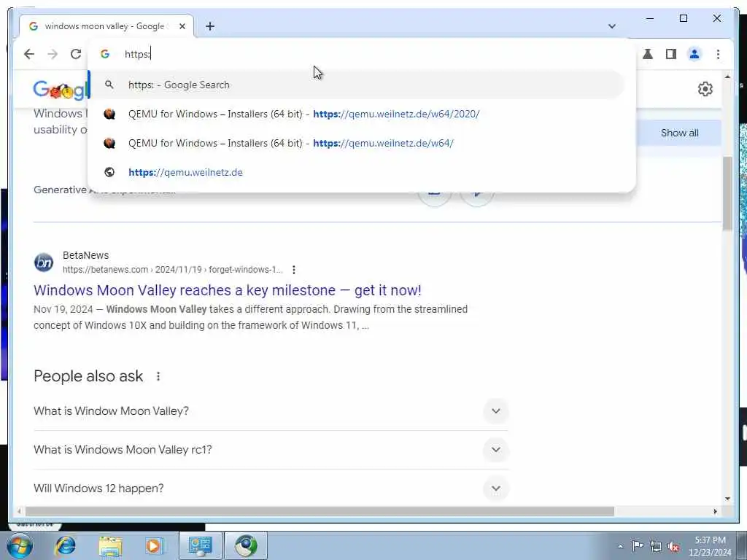Open Chrome three-dot menu
The image size is (747, 560).
click(x=718, y=54)
